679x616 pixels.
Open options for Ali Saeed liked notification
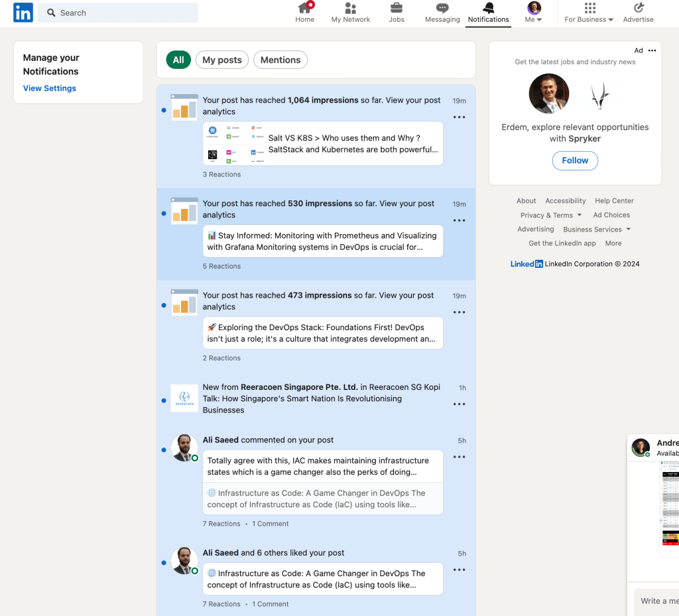coord(459,570)
